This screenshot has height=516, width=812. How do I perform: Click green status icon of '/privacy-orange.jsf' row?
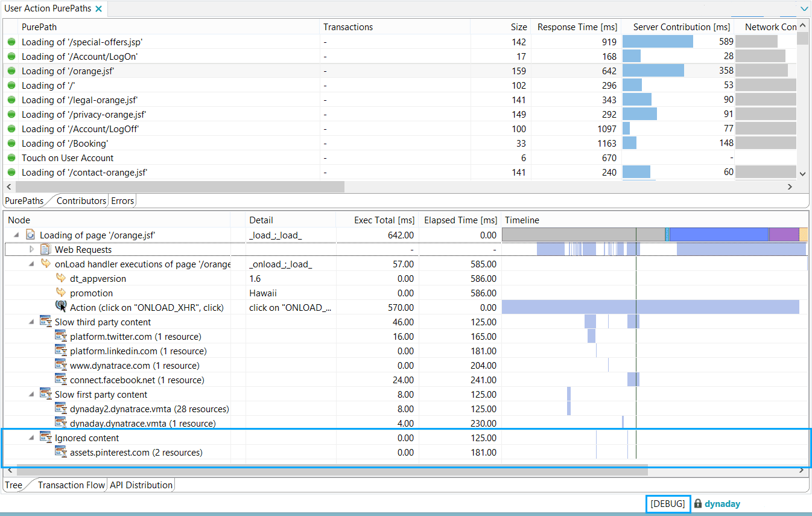coord(11,115)
